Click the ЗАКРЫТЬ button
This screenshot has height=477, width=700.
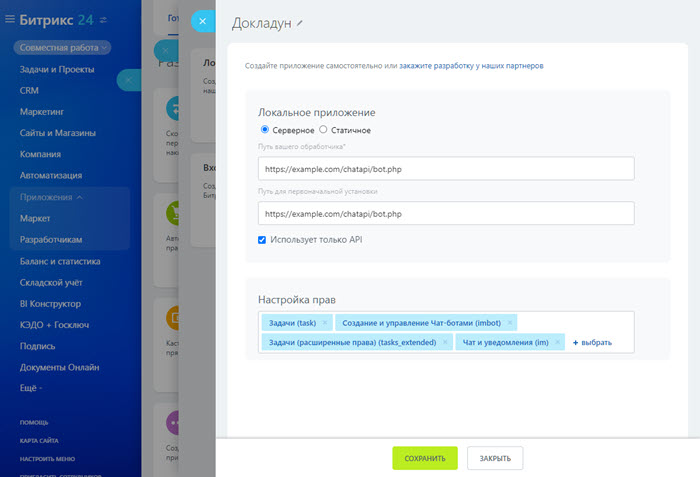[x=494, y=458]
